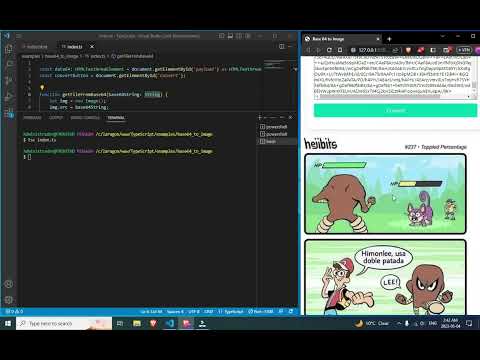Viewport: 480px width, 360px height.
Task: Click the browser bookmark icon
Action: point(340,50)
